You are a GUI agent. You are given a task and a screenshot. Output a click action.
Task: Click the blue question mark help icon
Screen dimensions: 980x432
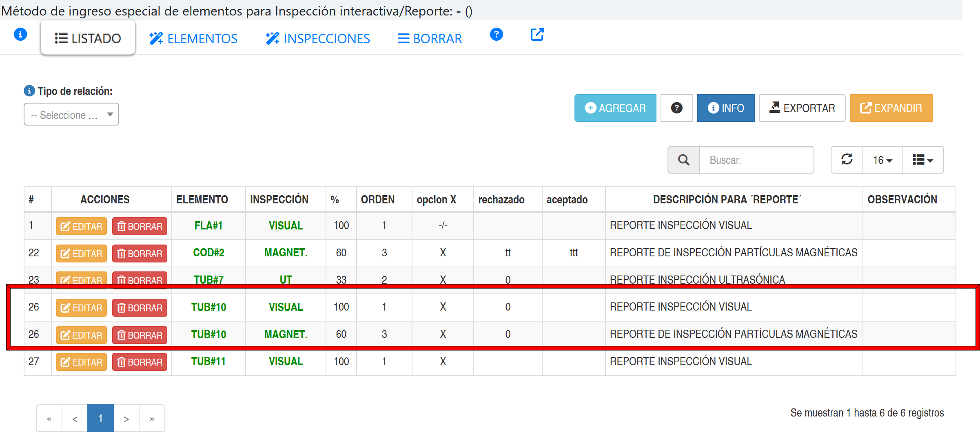click(x=496, y=35)
